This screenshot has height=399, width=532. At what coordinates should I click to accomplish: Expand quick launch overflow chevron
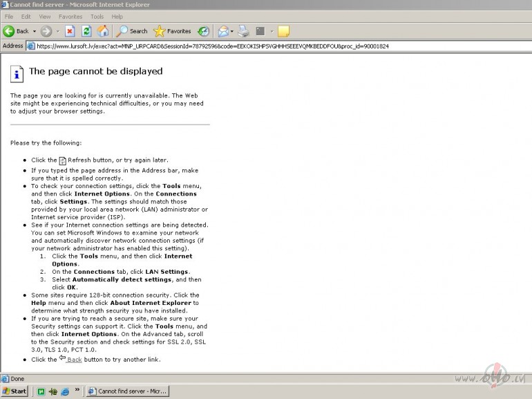pyautogui.click(x=77, y=389)
